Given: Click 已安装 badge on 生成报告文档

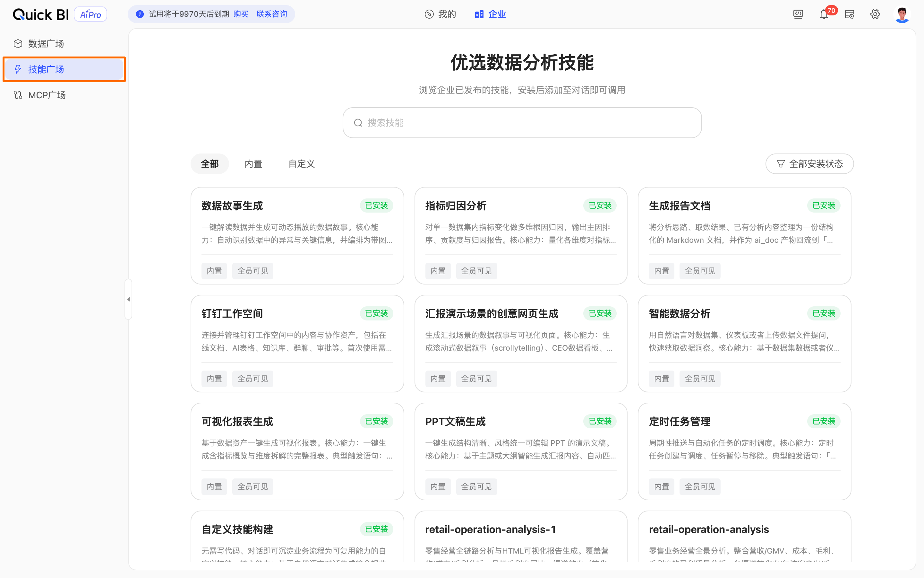Looking at the screenshot, I should tap(824, 206).
